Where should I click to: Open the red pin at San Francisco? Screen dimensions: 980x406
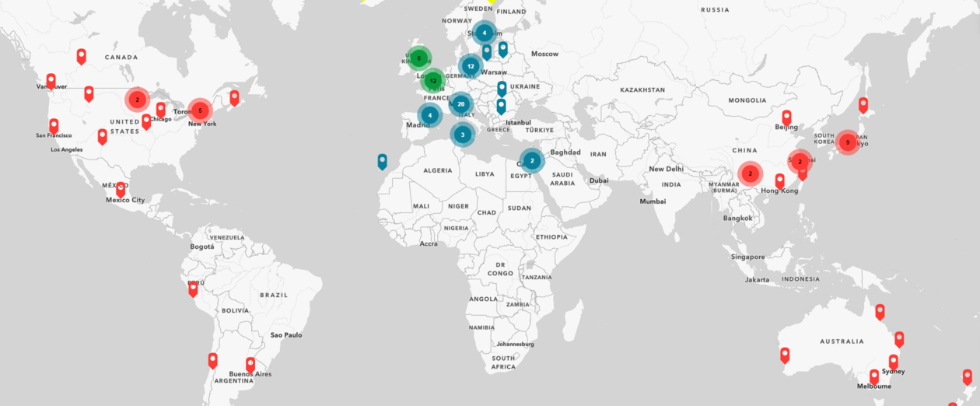(54, 125)
